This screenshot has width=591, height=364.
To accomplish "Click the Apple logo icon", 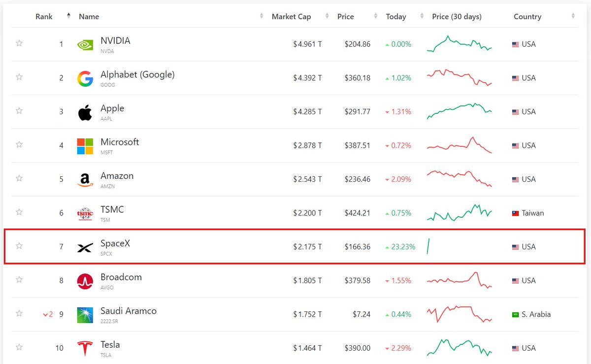I will [85, 112].
